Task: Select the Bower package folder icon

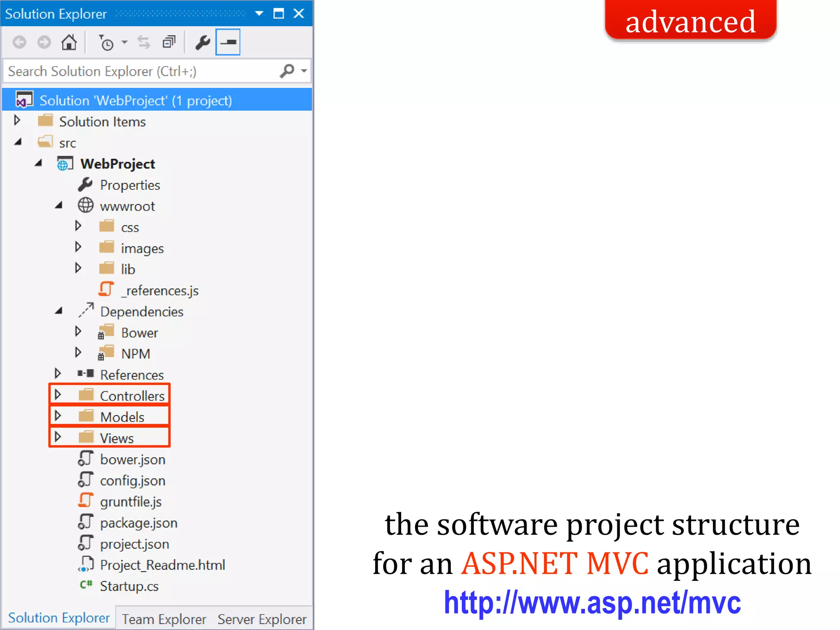Action: pos(106,331)
